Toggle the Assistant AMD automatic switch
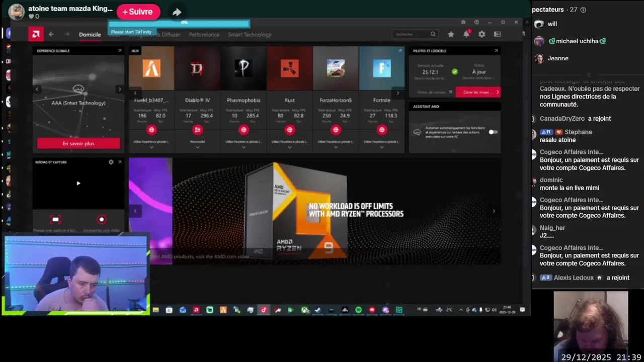Image resolution: width=644 pixels, height=362 pixels. (493, 132)
